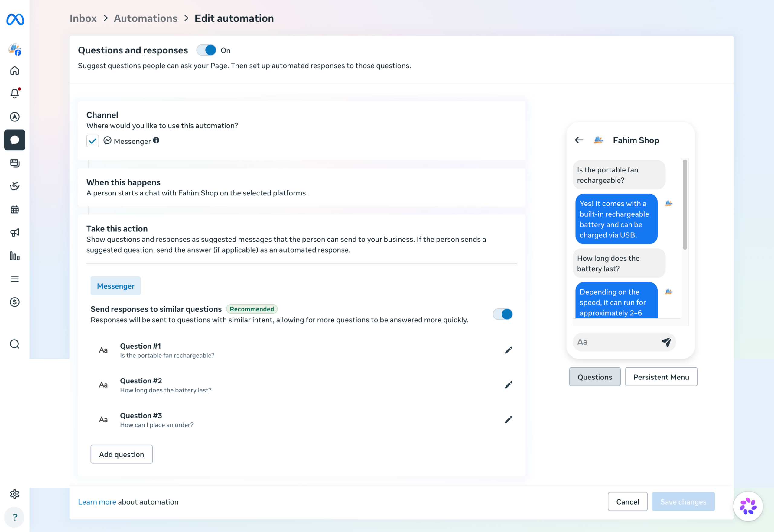774x532 pixels.
Task: Go to Inbox breadcrumb
Action: [x=83, y=18]
